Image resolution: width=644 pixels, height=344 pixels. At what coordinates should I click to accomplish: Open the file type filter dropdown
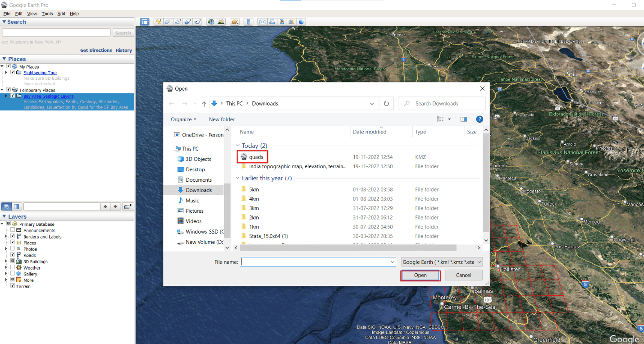(442, 262)
